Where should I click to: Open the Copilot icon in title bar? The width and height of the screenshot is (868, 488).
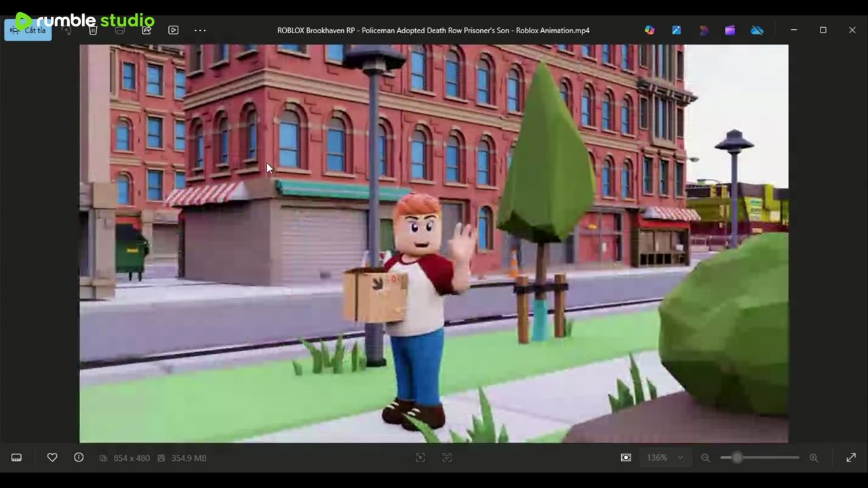(x=650, y=30)
